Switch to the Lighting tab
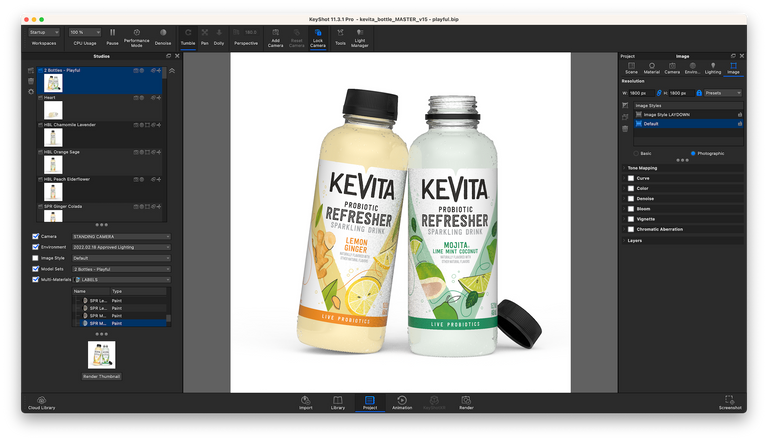768x441 pixels. (713, 70)
